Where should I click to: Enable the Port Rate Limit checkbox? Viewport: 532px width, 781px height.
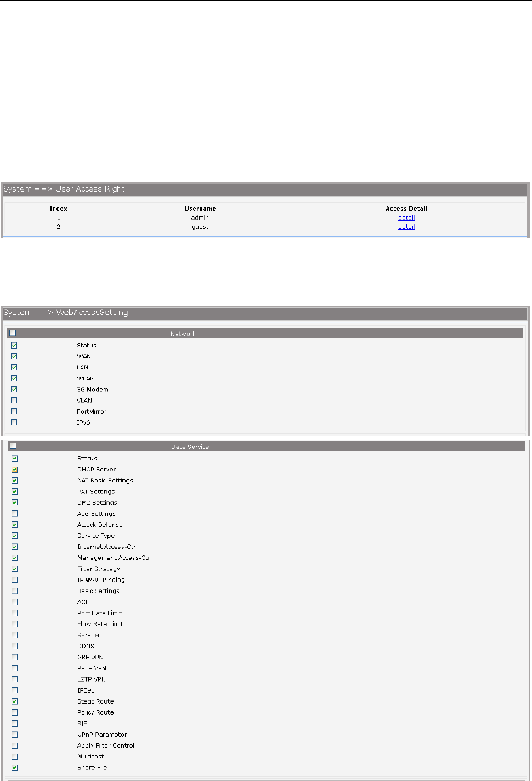pos(15,613)
